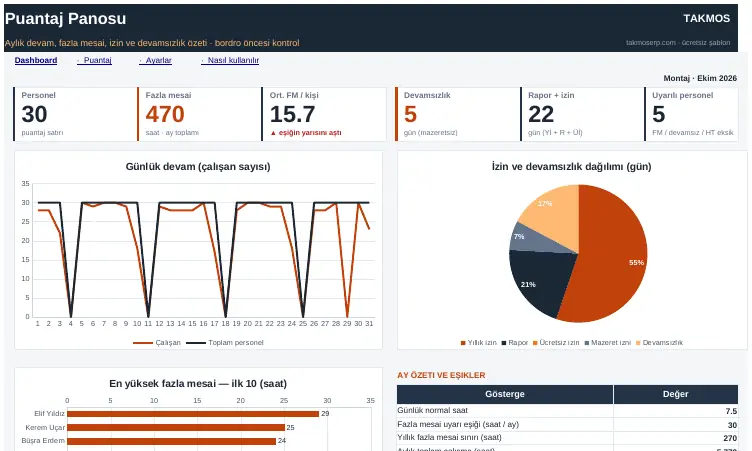Click the Büşra Erdem bar
Image resolution: width=752 pixels, height=451 pixels.
[172, 441]
